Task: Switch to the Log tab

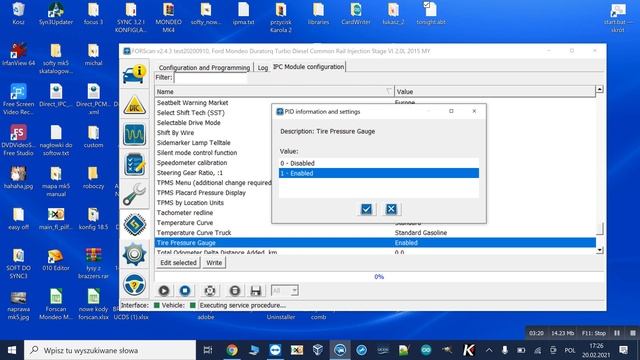Action: pos(263,67)
